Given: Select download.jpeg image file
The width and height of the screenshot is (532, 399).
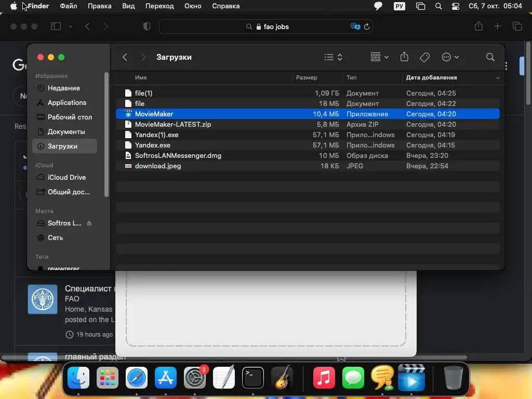Looking at the screenshot, I should [x=308, y=166].
